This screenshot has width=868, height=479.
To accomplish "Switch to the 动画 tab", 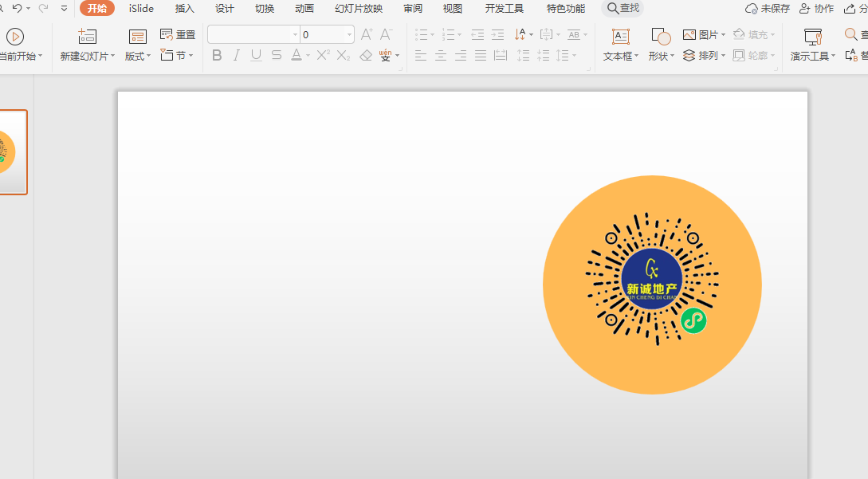I will click(x=304, y=8).
